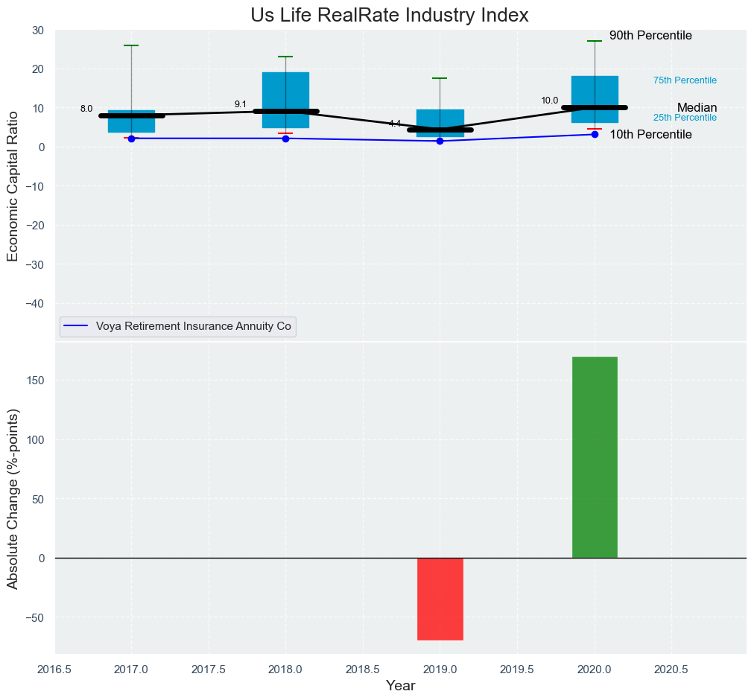Click the blue 2017 Voya data point

(x=131, y=139)
